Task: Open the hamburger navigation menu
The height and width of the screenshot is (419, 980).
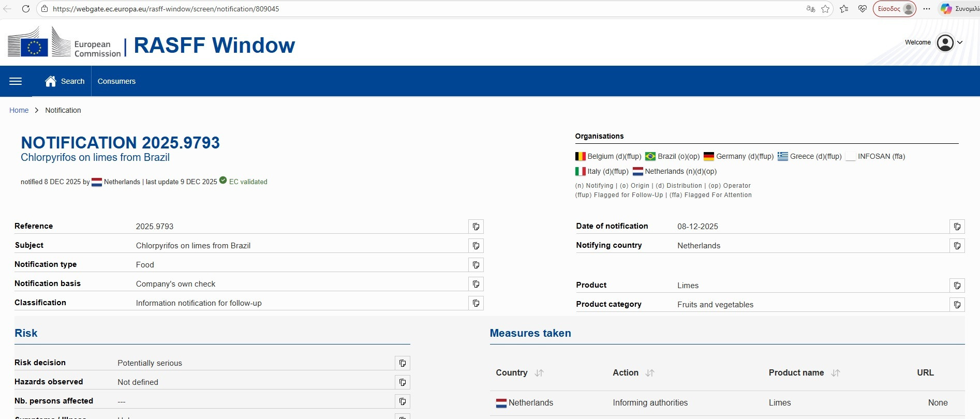Action: (16, 81)
